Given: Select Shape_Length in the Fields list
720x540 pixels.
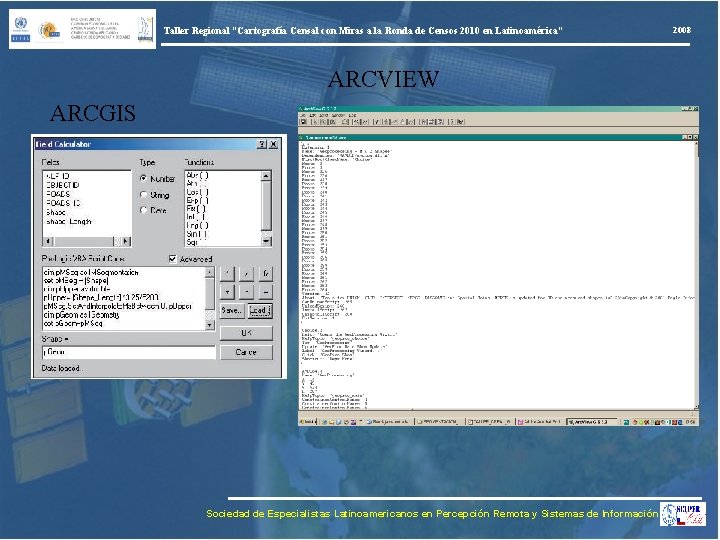Looking at the screenshot, I should pos(68,221).
